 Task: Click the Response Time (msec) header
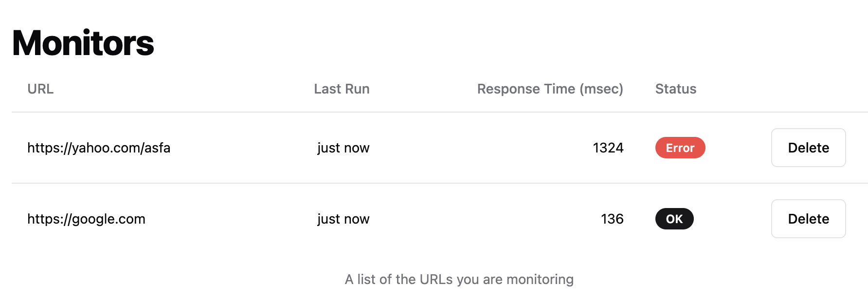pyautogui.click(x=550, y=89)
